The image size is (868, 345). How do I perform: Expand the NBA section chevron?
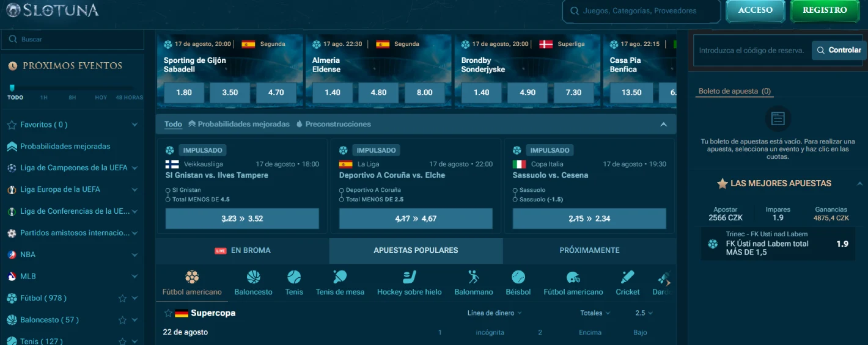(x=134, y=255)
